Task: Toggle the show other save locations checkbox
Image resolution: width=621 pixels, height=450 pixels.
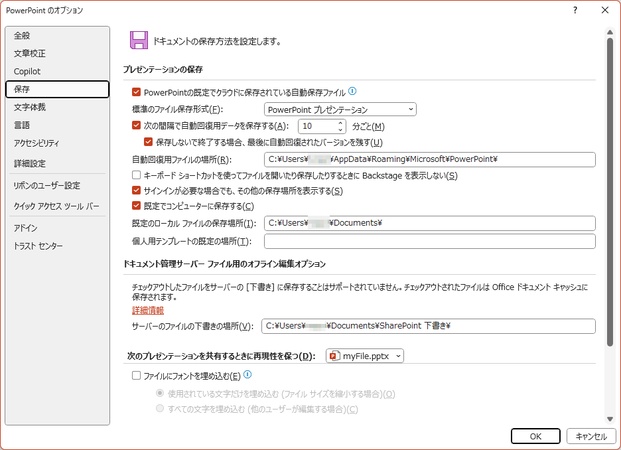Action: pyautogui.click(x=136, y=190)
